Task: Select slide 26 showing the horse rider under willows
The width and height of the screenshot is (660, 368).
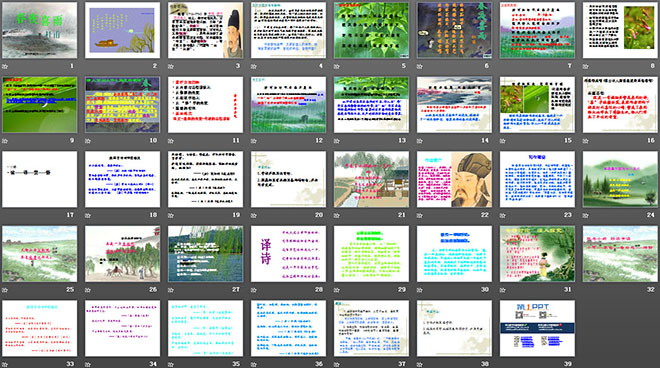Action: [x=122, y=254]
